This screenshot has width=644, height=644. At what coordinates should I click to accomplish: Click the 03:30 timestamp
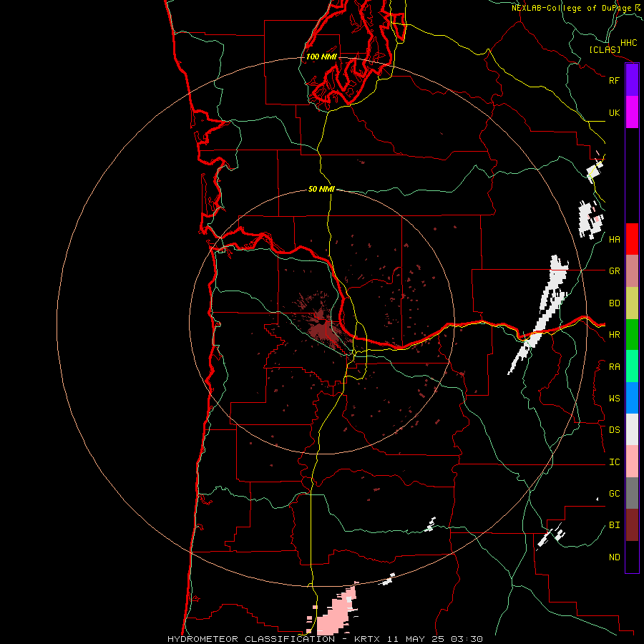point(467,639)
